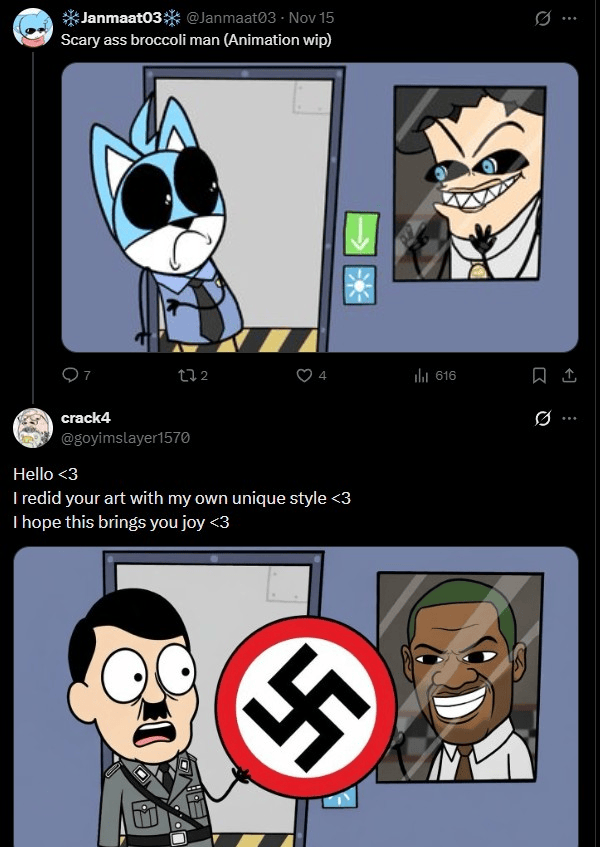Like Janmaat03's animation wip post
600x847 pixels.
(304, 376)
